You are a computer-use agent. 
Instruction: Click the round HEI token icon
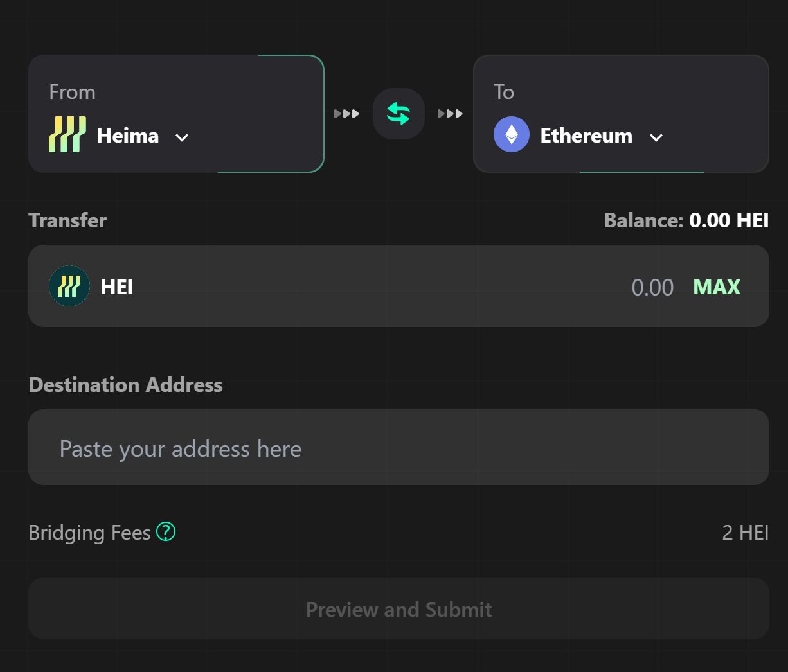coord(69,286)
